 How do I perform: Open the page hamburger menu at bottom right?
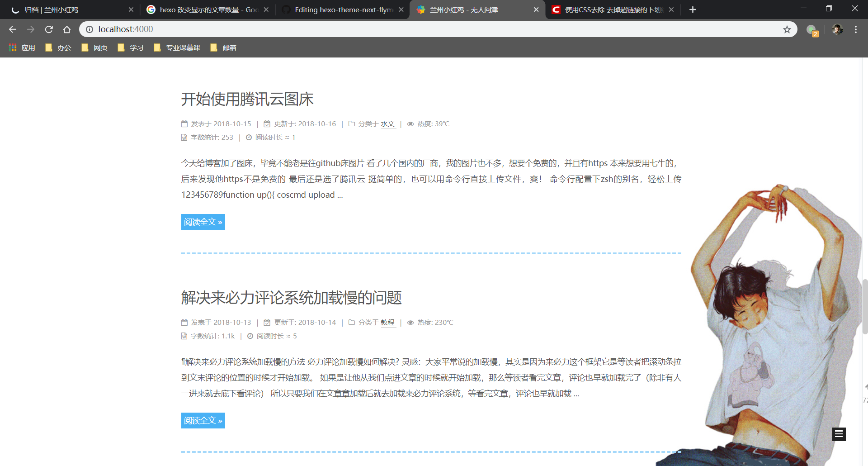click(x=839, y=434)
